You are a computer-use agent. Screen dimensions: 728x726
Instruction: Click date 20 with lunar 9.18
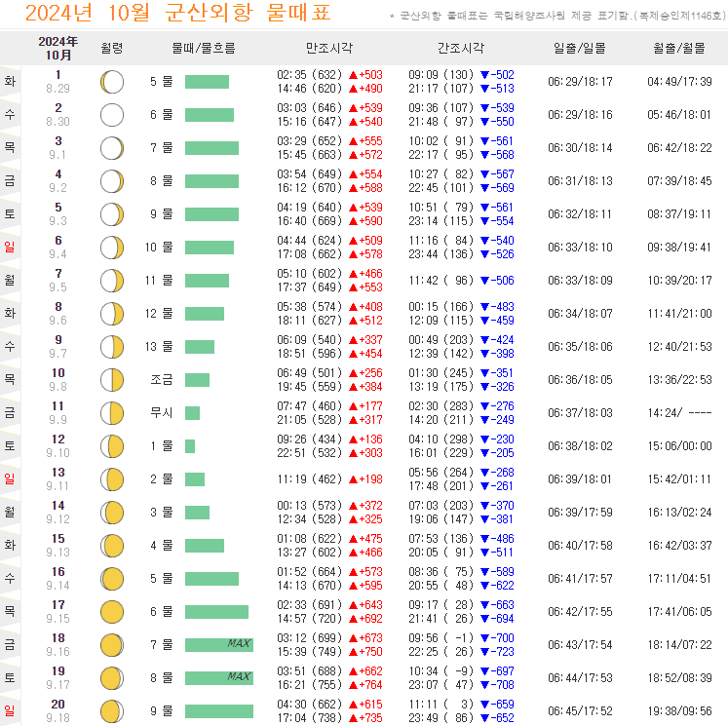click(x=58, y=711)
